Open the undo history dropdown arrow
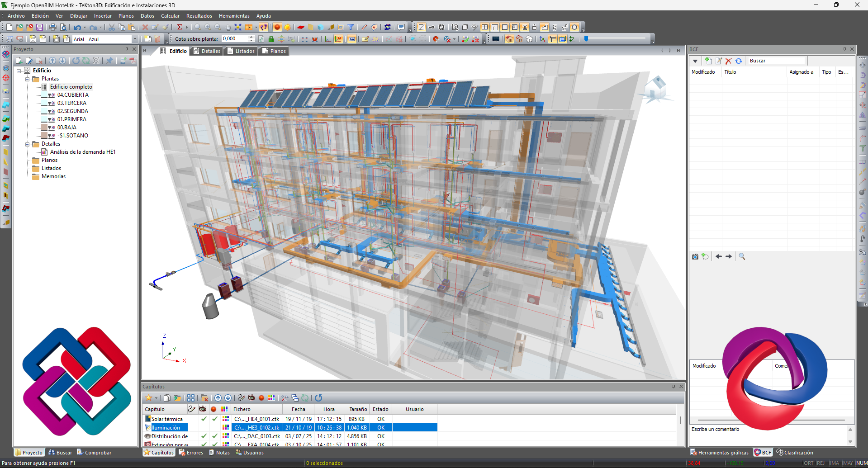 tap(85, 27)
